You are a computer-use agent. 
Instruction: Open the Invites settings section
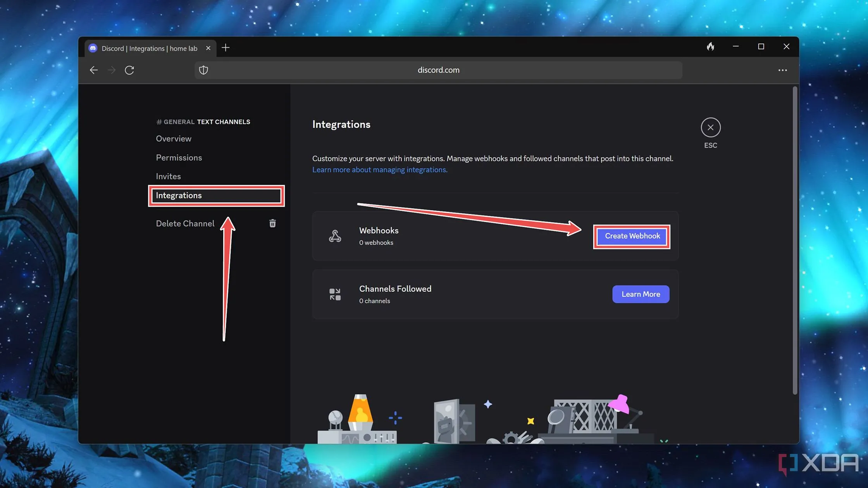click(168, 176)
